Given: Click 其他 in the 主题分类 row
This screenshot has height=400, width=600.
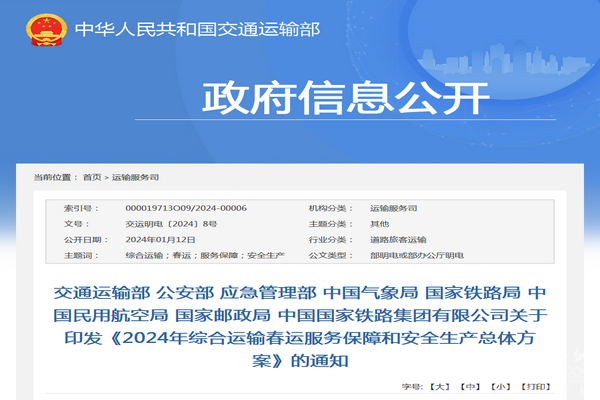Looking at the screenshot, I should click(379, 224).
